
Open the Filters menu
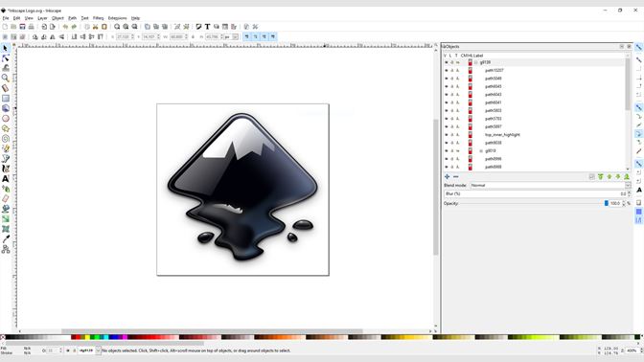98,18
